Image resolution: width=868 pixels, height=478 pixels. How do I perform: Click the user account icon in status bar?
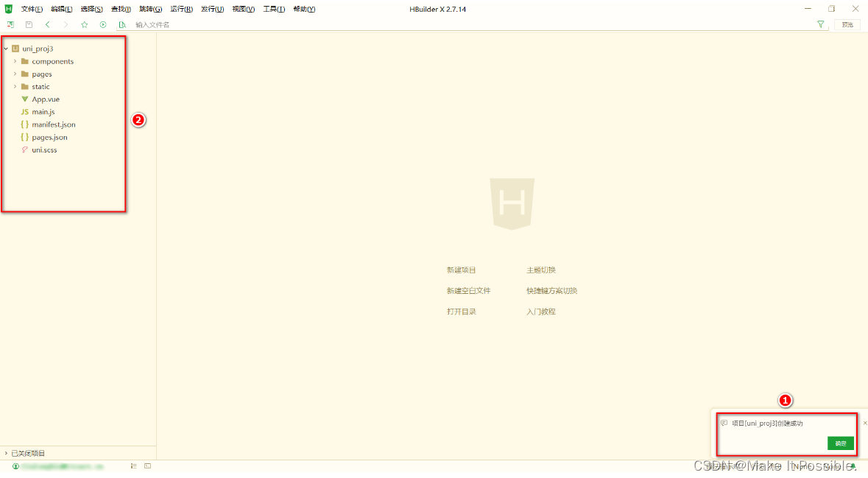click(15, 466)
